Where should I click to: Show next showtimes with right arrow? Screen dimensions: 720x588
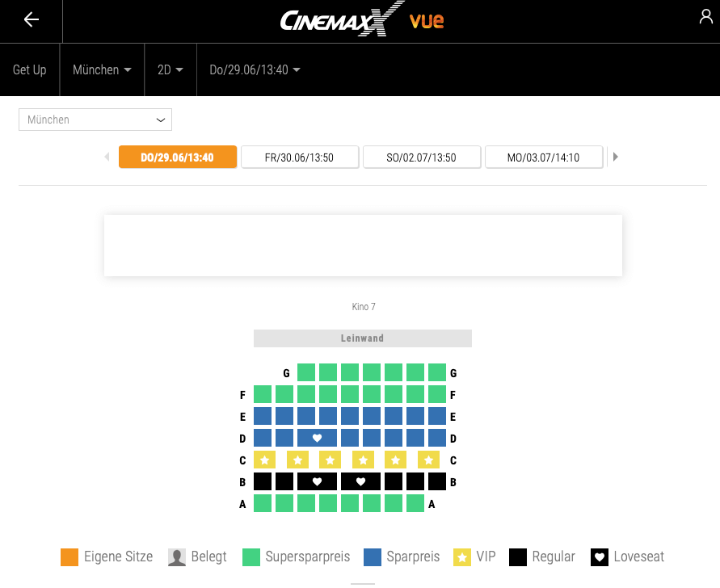(x=615, y=157)
